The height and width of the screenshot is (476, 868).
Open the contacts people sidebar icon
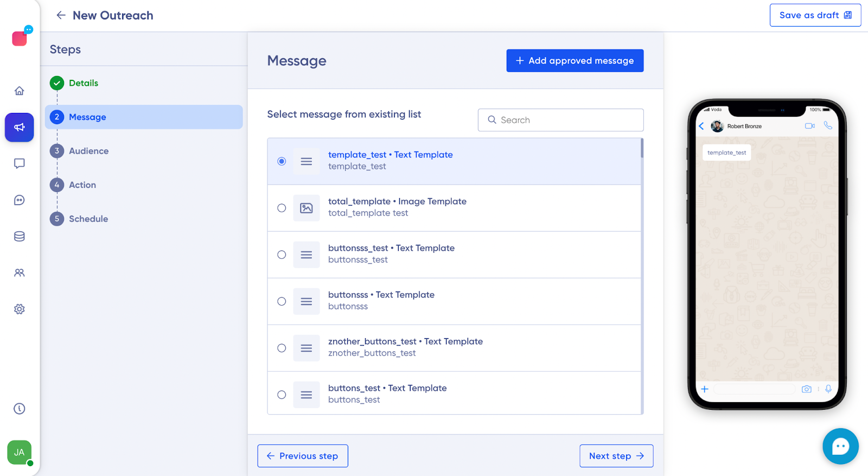[20, 272]
